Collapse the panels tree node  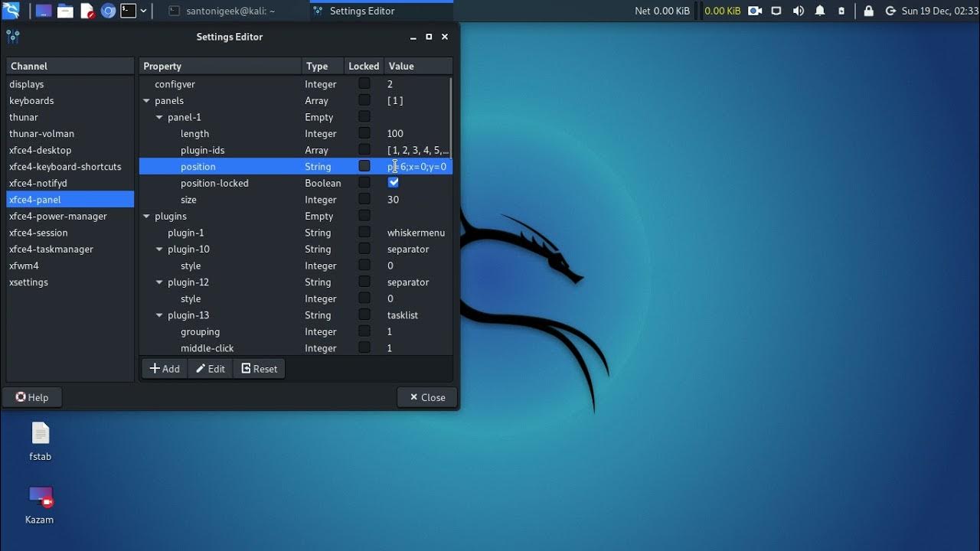(x=146, y=101)
